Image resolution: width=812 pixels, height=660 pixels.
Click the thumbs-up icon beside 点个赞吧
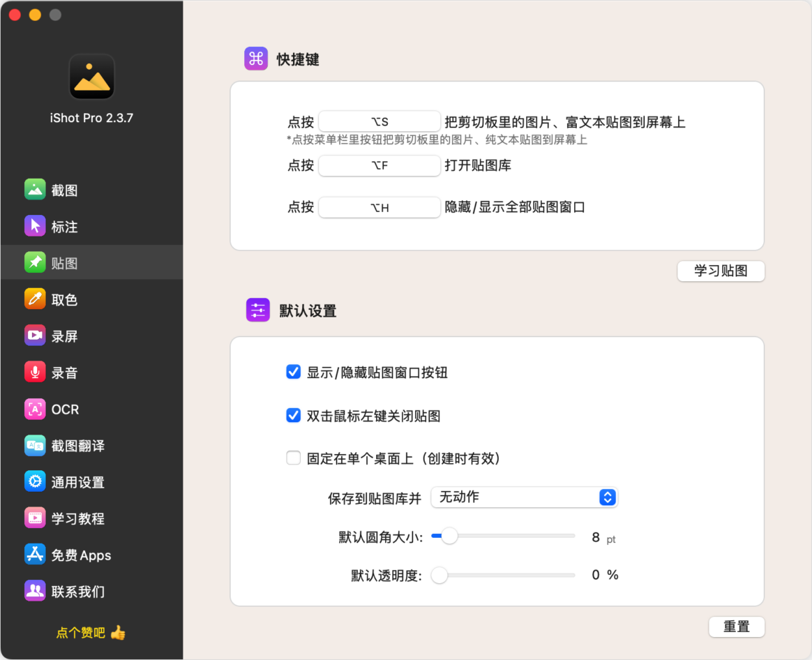118,633
